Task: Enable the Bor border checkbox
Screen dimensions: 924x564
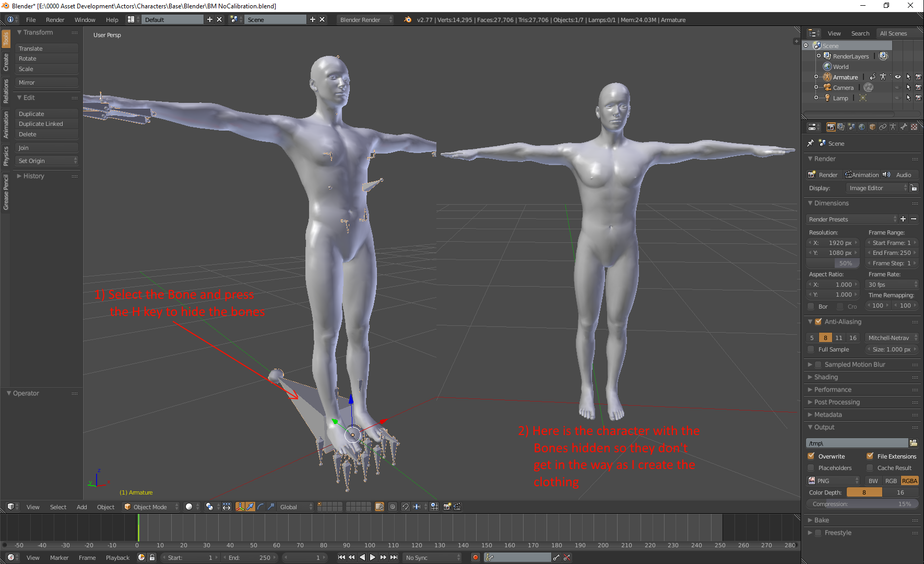Action: coord(811,307)
